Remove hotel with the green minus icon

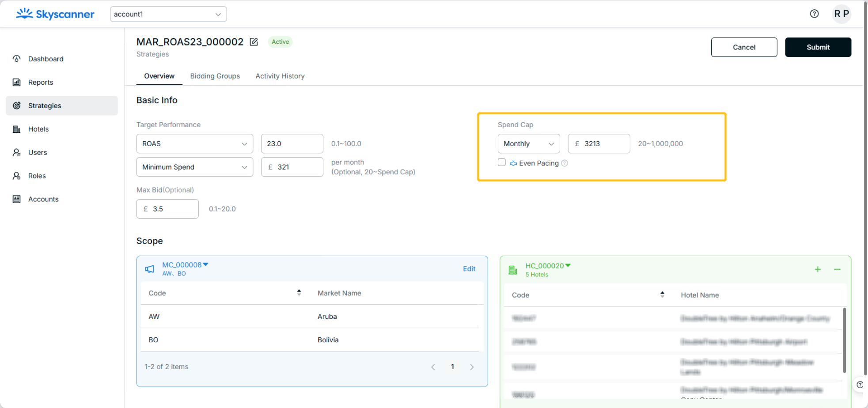[837, 269]
